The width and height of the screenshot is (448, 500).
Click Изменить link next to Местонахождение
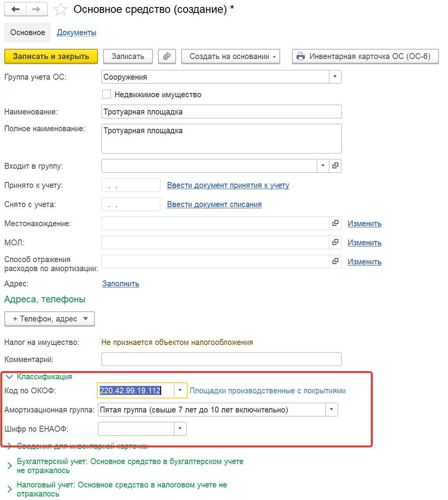tap(364, 223)
